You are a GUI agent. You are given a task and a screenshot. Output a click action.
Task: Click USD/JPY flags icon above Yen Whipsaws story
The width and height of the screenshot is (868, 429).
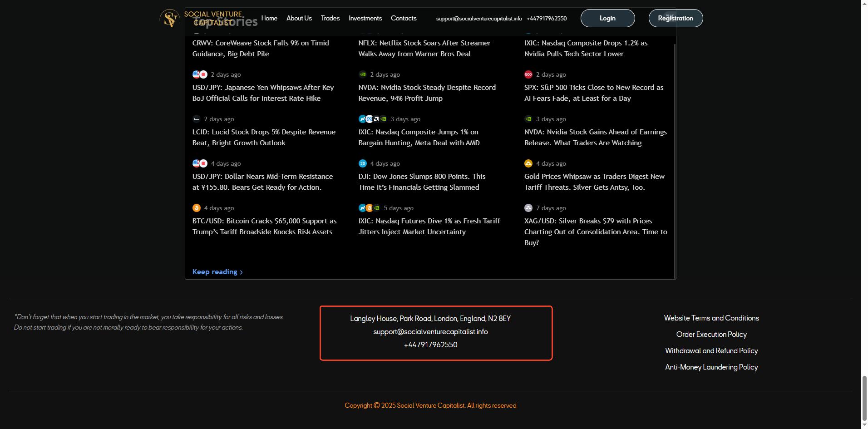tap(200, 74)
